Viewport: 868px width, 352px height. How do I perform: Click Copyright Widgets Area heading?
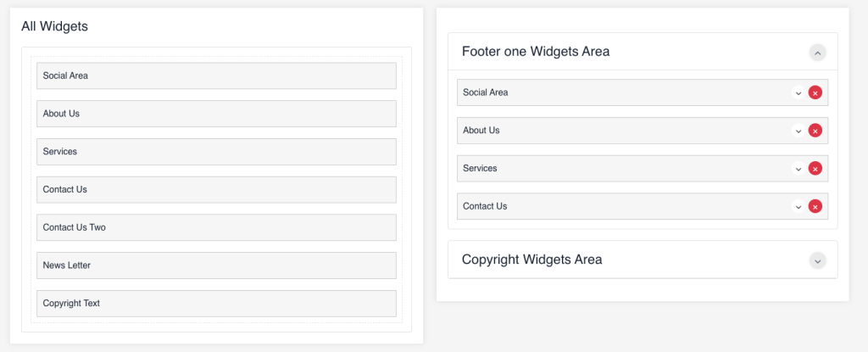(x=531, y=260)
